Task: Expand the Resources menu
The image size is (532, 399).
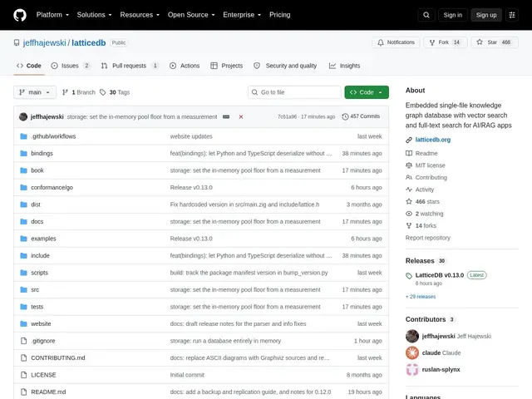Action: point(140,15)
